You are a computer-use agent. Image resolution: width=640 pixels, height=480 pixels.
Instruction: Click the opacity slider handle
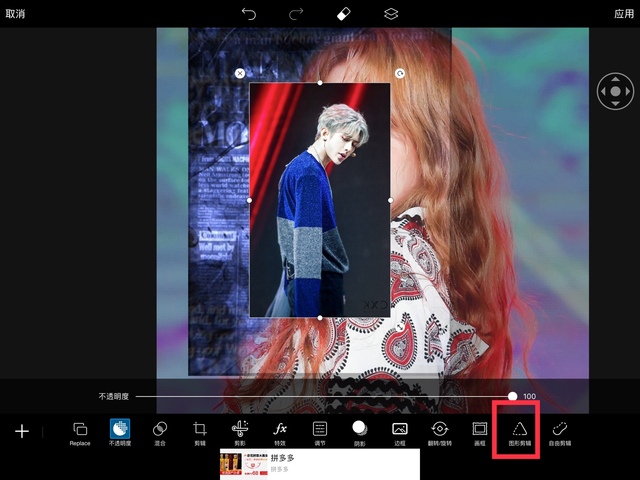pyautogui.click(x=512, y=397)
